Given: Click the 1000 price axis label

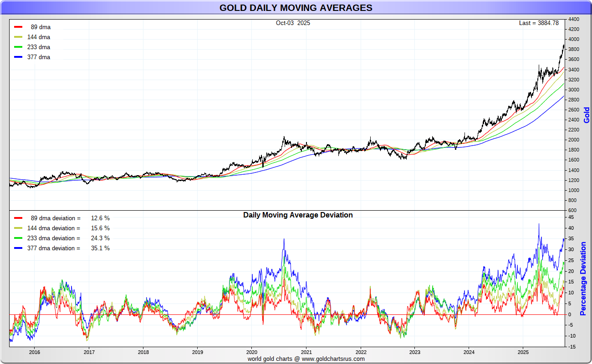Looking at the screenshot, I should 574,190.
